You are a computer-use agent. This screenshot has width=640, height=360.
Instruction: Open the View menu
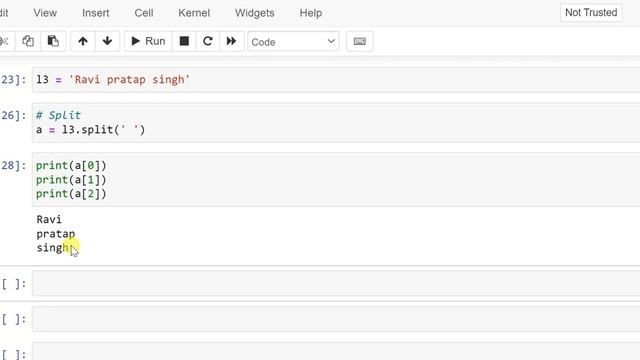click(45, 13)
